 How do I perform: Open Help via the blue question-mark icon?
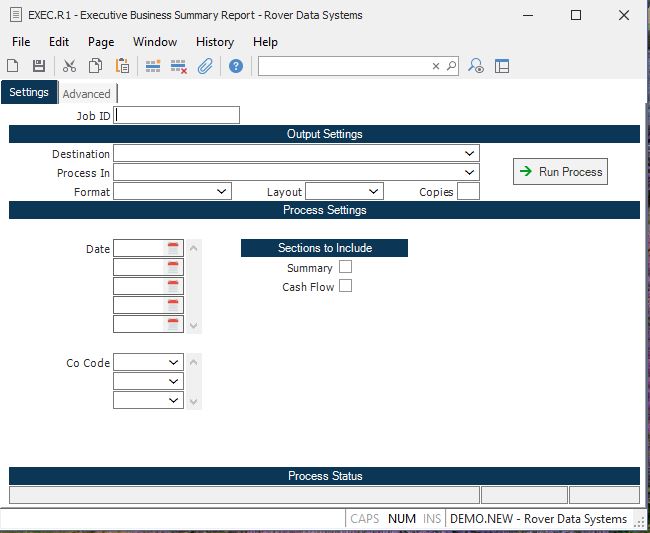click(x=236, y=66)
